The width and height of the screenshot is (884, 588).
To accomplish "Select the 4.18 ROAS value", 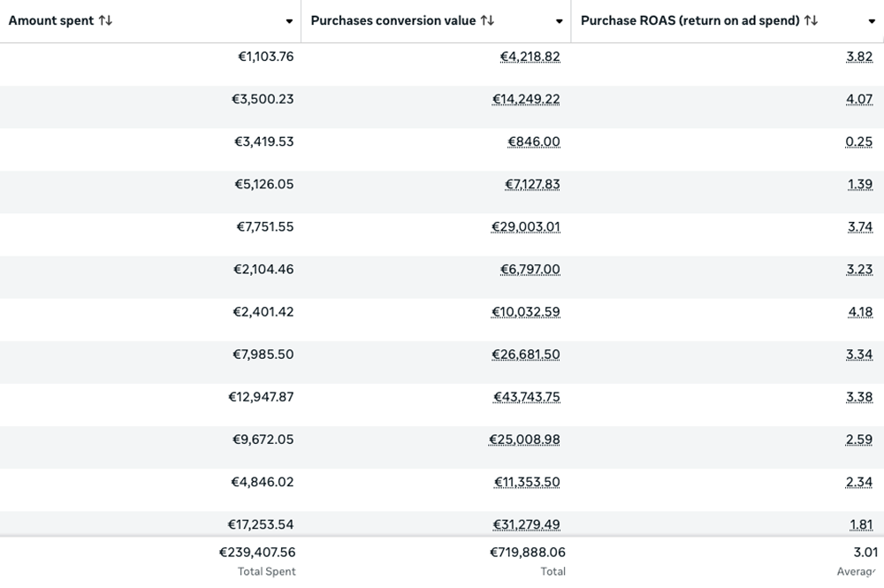I will tap(859, 311).
